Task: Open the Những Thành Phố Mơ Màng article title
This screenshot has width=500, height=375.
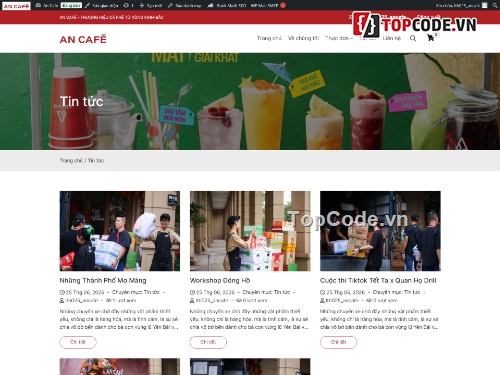Action: pyautogui.click(x=103, y=281)
